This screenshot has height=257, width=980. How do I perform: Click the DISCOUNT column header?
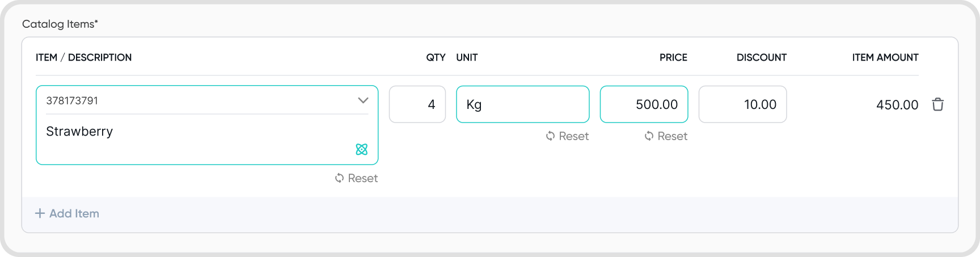(x=762, y=57)
